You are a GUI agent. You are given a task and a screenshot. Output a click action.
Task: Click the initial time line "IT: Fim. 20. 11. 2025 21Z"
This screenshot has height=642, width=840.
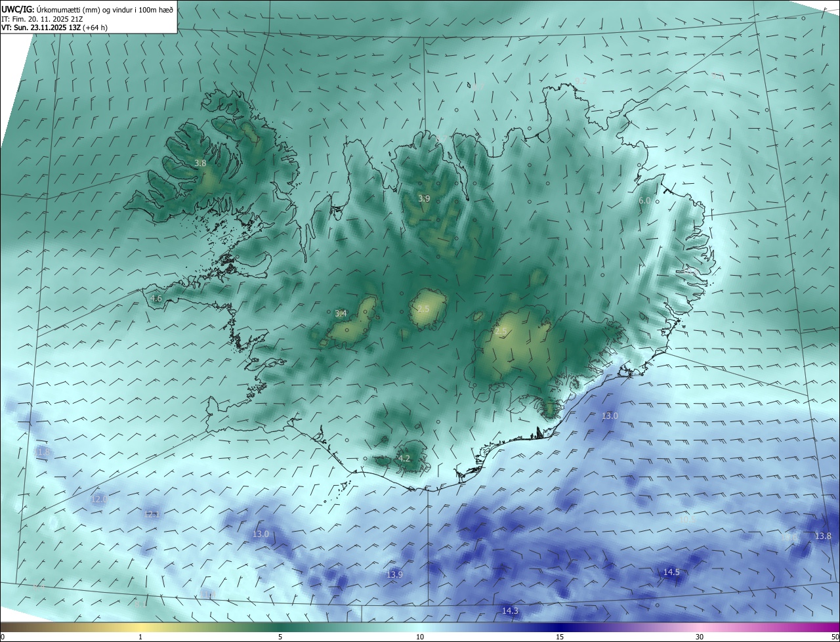coord(42,18)
